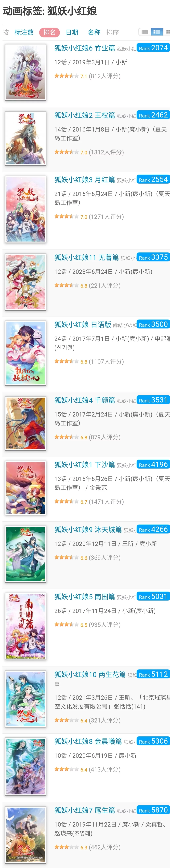The image size is (170, 868).
Task: Open 狐妖小红娘 日语版 title link
Action: tap(83, 324)
